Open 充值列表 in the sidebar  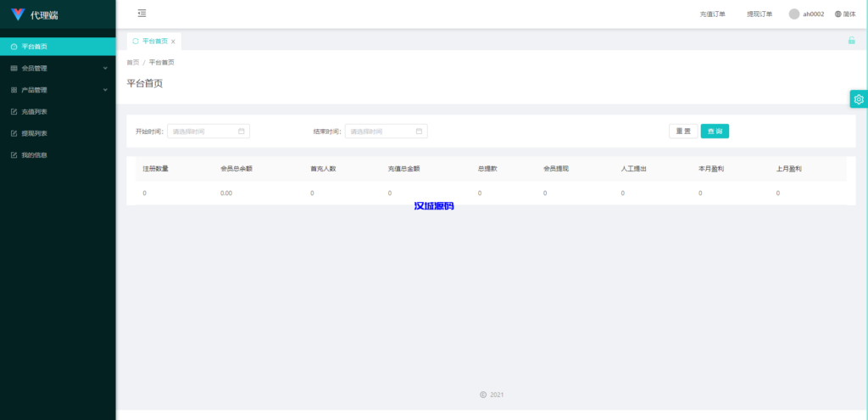(x=58, y=112)
